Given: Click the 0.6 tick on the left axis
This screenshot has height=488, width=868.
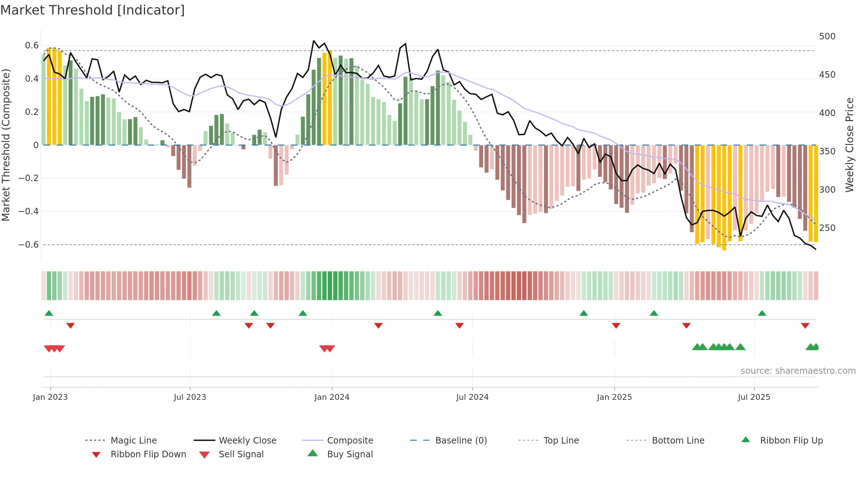Looking at the screenshot, I should pyautogui.click(x=32, y=46).
